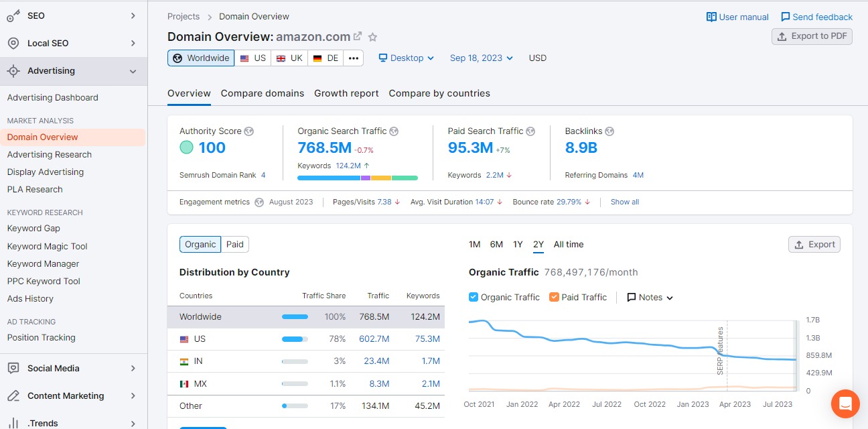Click the chart Export button
Screen dimensions: 868x429
click(814, 245)
